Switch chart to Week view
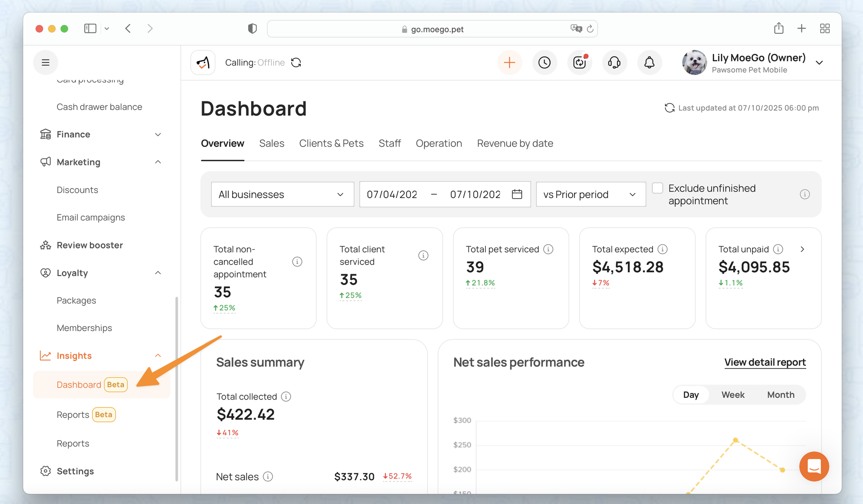The height and width of the screenshot is (504, 863). pyautogui.click(x=733, y=395)
